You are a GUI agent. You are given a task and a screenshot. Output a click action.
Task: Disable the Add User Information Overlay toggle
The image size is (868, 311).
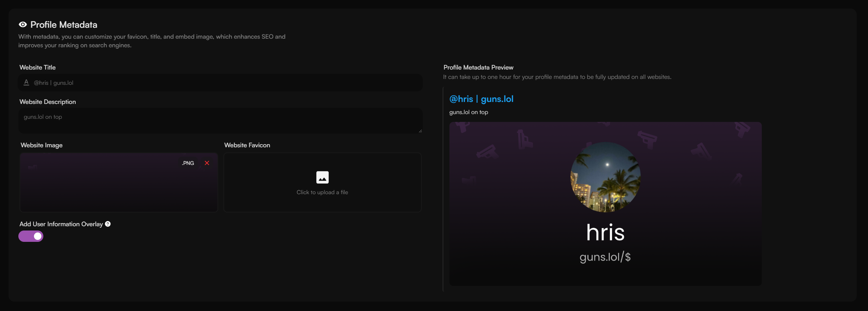[31, 236]
